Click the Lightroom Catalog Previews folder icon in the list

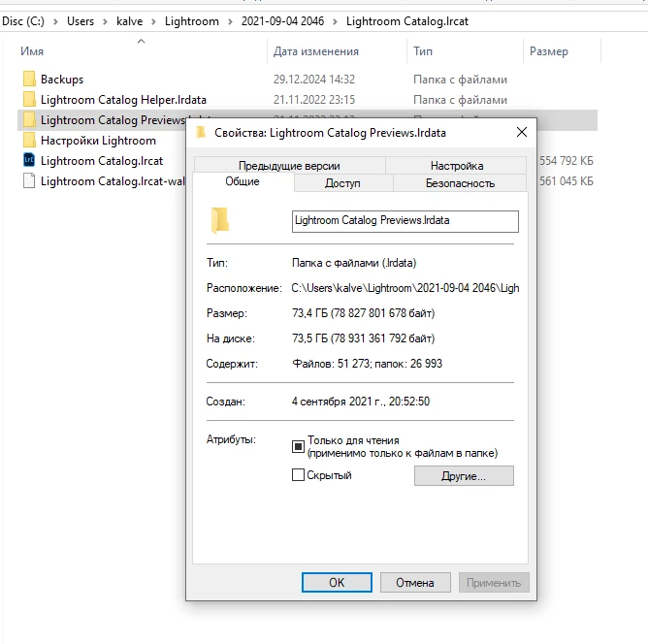pos(29,120)
